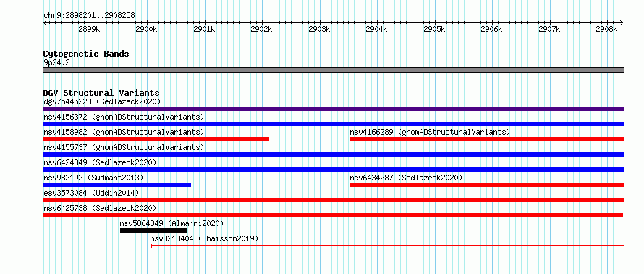Image resolution: width=644 pixels, height=274 pixels.
Task: Open the nsv6434287 (Sedlazeck2020) label
Action: (x=406, y=178)
